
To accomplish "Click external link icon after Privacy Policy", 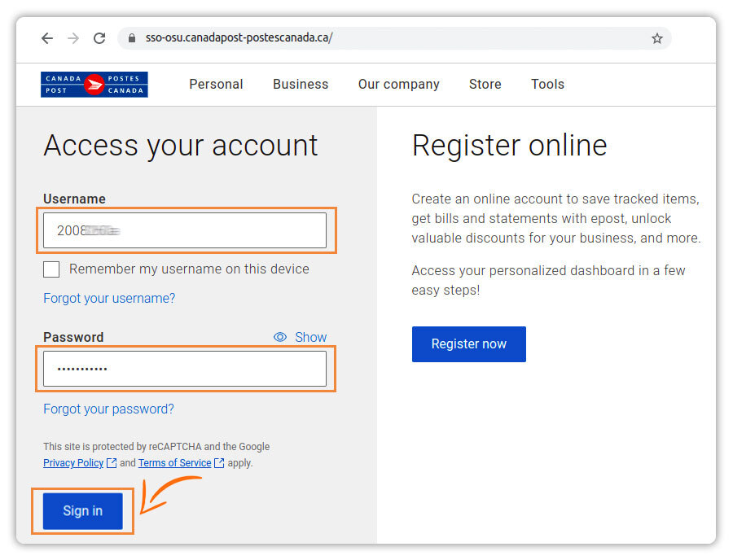I will coord(112,463).
